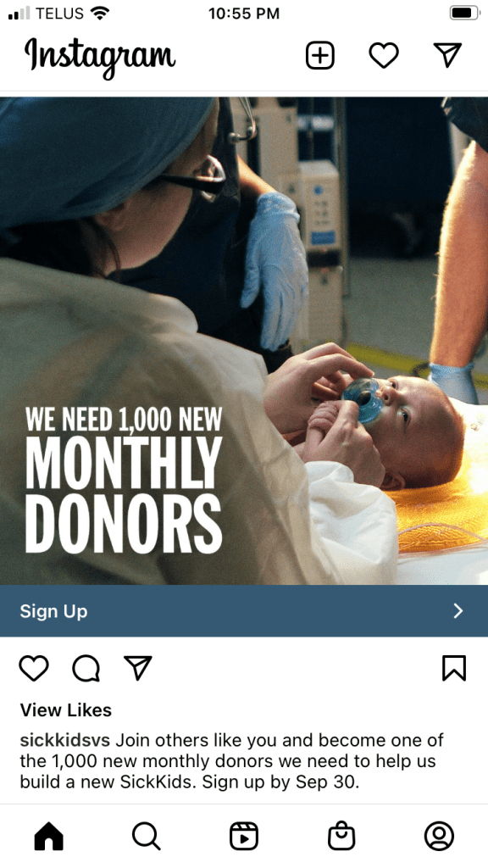This screenshot has height=868, width=488.
Task: Open sickkidsvs profile from caption
Action: pyautogui.click(x=64, y=740)
